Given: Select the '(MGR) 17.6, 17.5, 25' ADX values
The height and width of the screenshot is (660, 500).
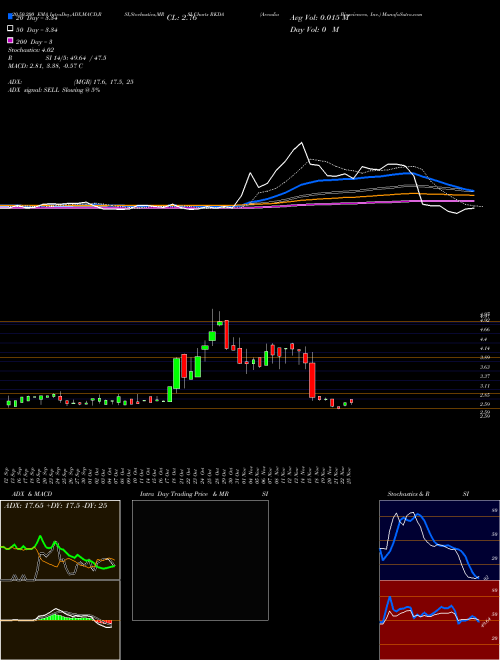Looking at the screenshot, I should point(104,82).
